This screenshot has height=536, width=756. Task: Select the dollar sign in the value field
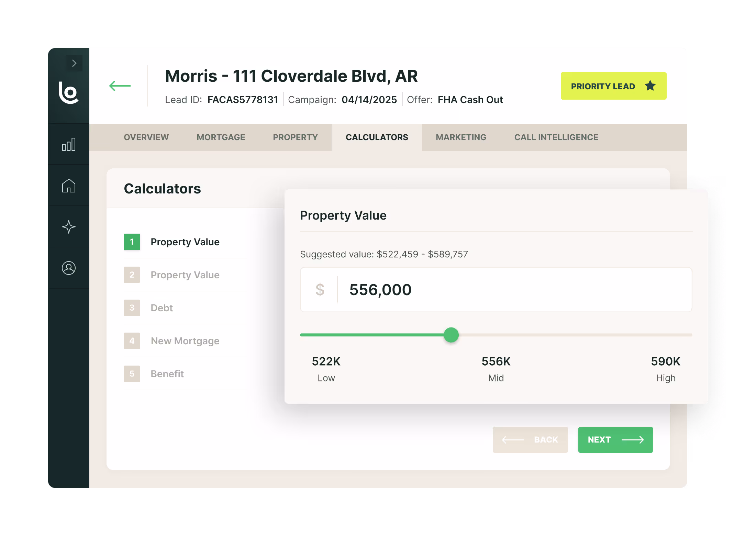320,290
